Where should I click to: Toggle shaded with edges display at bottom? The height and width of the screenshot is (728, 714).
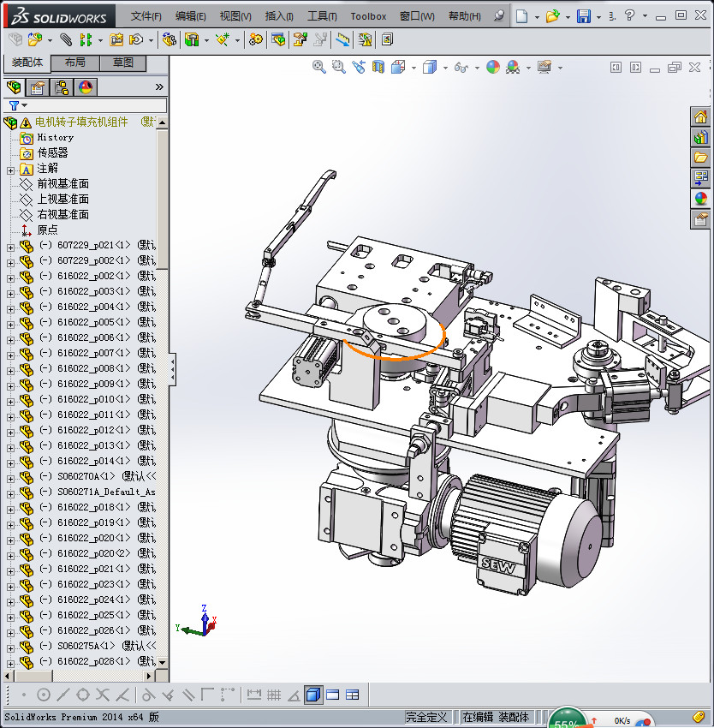click(313, 695)
